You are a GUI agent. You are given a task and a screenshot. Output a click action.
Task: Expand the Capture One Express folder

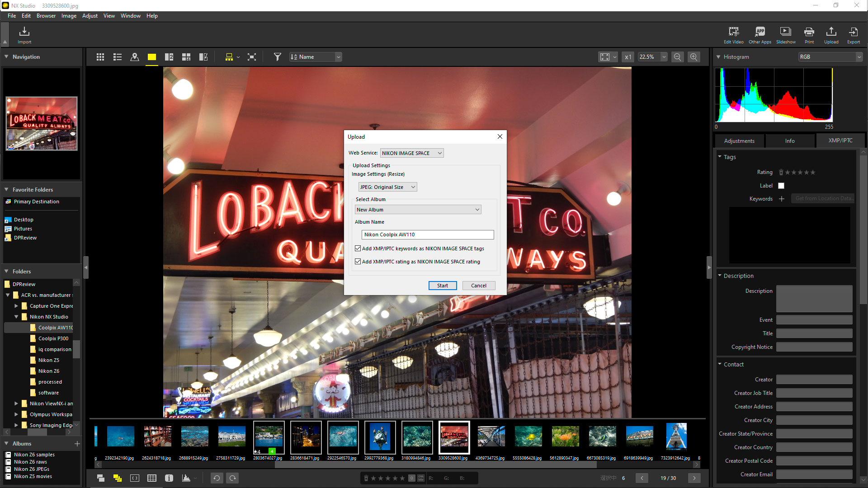coord(16,306)
